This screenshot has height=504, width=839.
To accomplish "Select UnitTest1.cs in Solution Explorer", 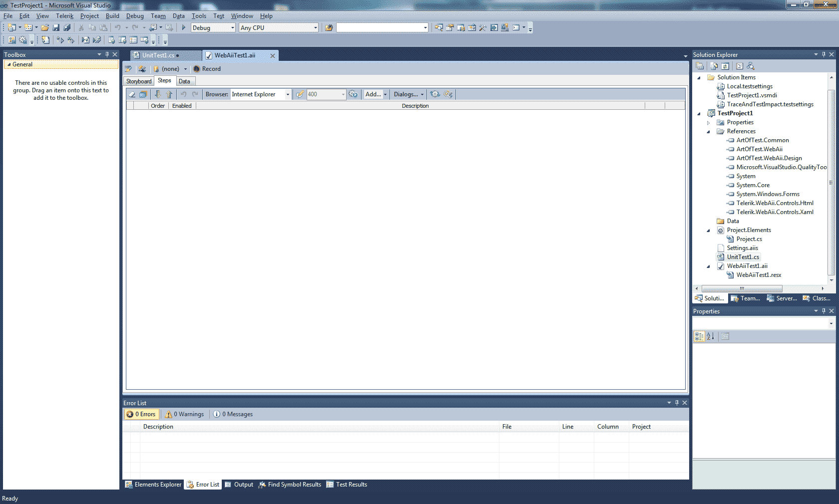I will click(x=743, y=257).
